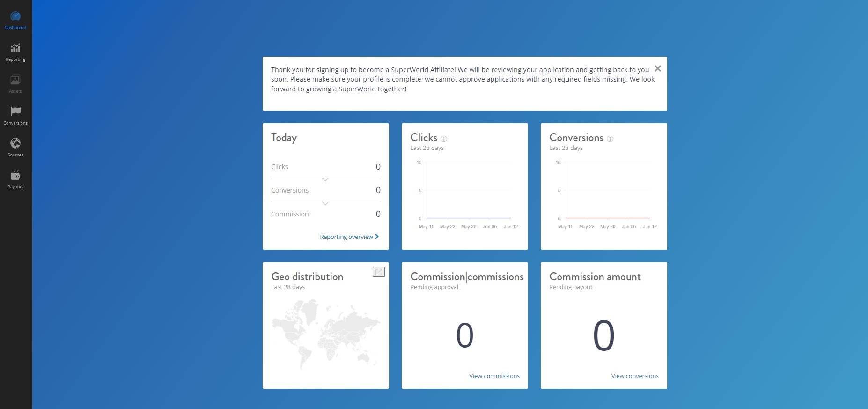
Task: Click the world map thumbnail
Action: pyautogui.click(x=326, y=334)
